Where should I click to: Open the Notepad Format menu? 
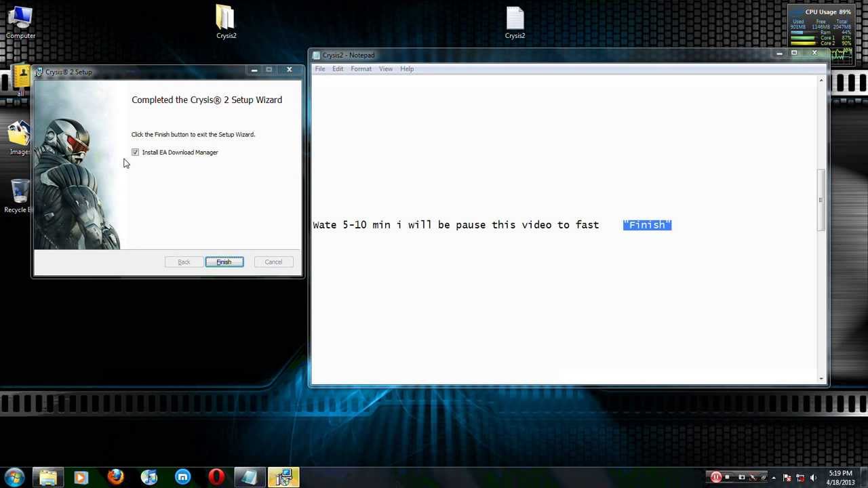pos(361,69)
